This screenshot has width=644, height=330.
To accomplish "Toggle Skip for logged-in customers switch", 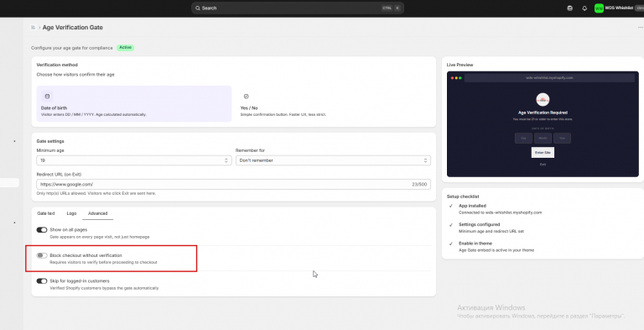I will (42, 281).
